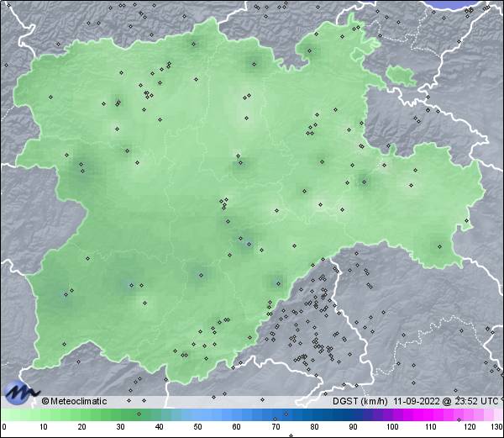Click the Meteoclimatic wave logo icon
This screenshot has width=504, height=438.
pos(20,393)
